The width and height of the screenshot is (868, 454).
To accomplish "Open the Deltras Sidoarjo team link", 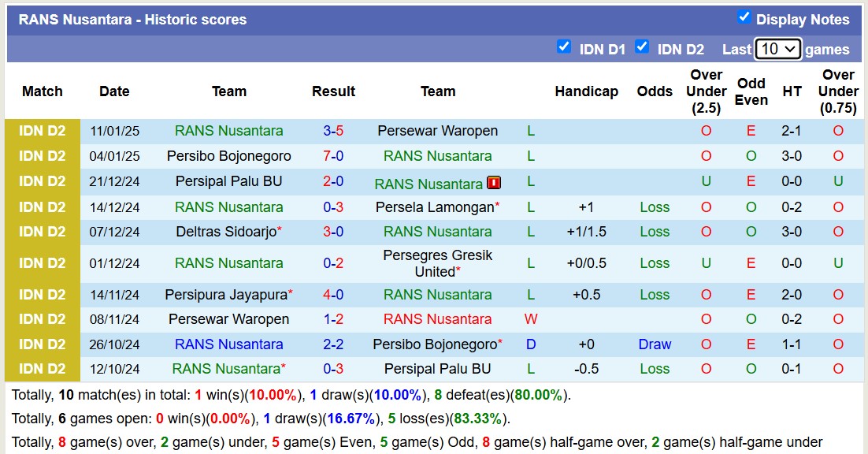I will [227, 232].
